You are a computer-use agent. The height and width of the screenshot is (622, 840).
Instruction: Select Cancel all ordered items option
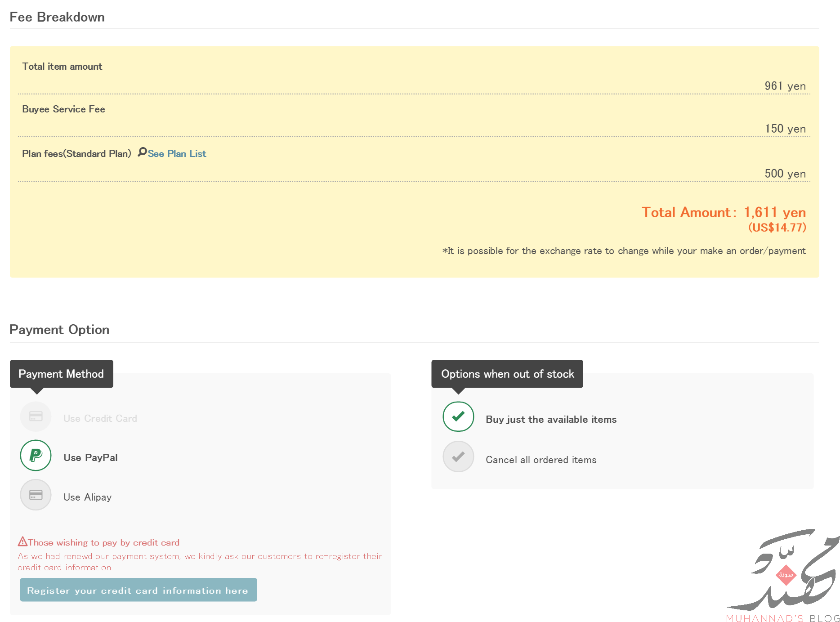click(541, 460)
